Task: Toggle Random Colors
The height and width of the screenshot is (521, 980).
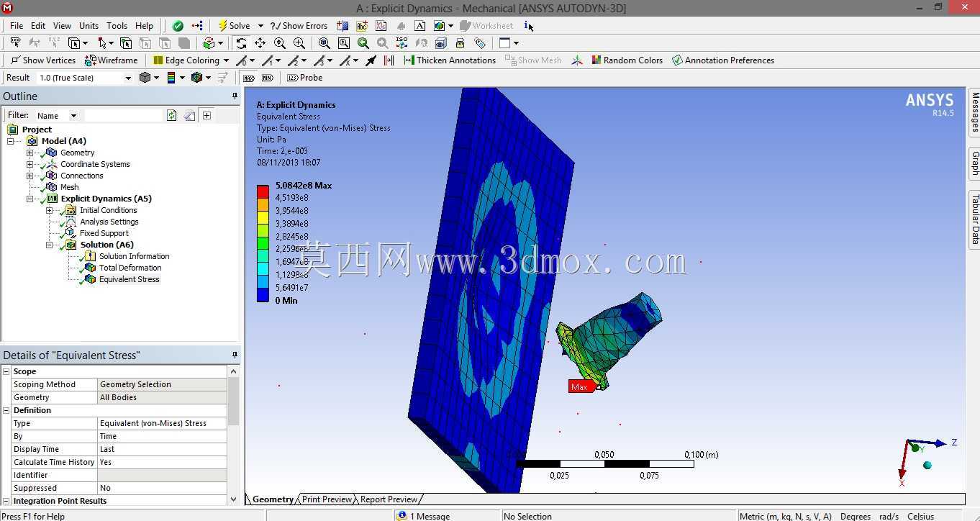Action: (627, 60)
